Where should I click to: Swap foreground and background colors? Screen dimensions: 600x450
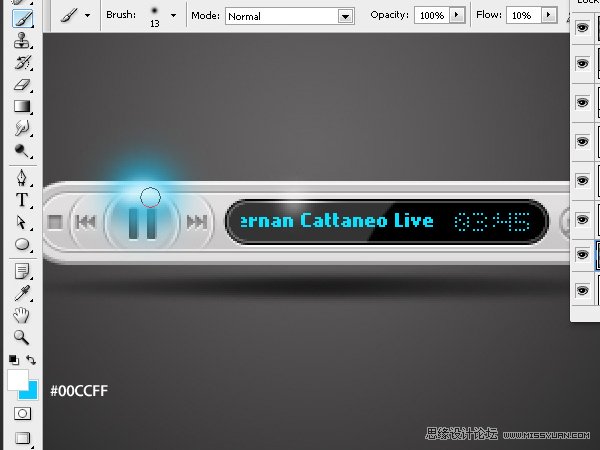pos(31,359)
